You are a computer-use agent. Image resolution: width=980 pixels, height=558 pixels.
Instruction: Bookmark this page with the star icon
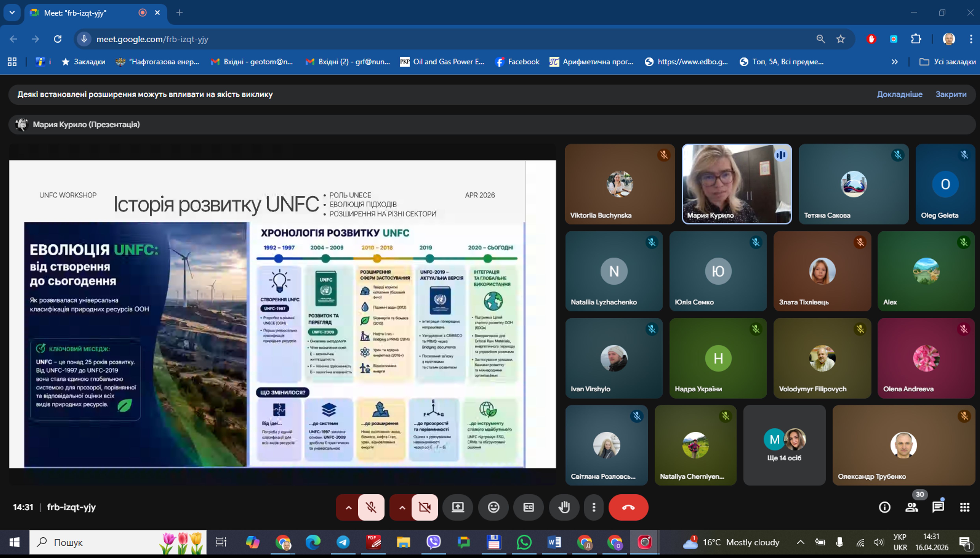point(841,39)
